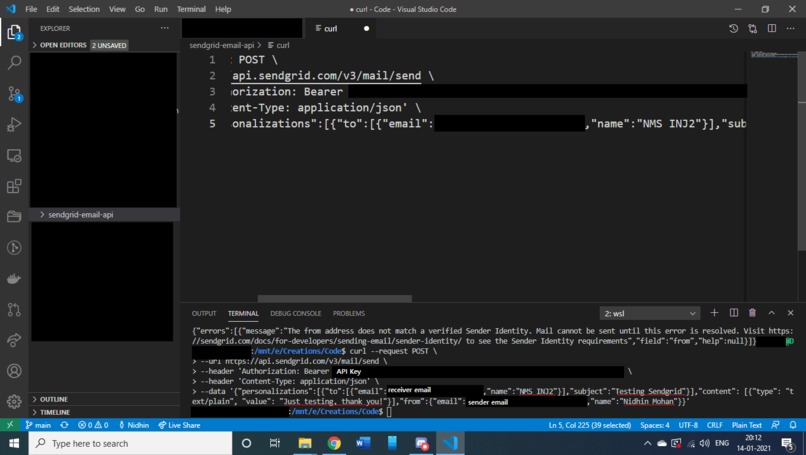This screenshot has width=806, height=455.
Task: Expand the Outline section
Action: coord(105,399)
